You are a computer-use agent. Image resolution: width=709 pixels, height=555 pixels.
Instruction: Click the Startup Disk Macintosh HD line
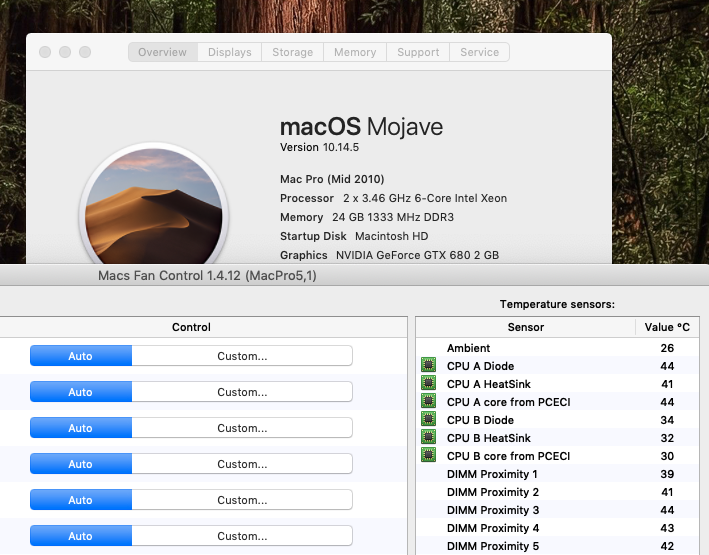click(354, 236)
